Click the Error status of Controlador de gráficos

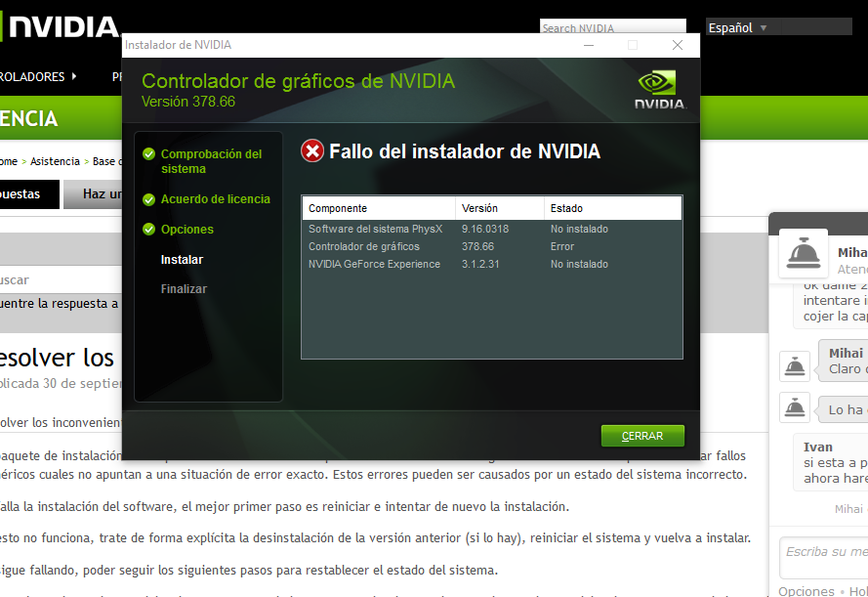pos(561,246)
